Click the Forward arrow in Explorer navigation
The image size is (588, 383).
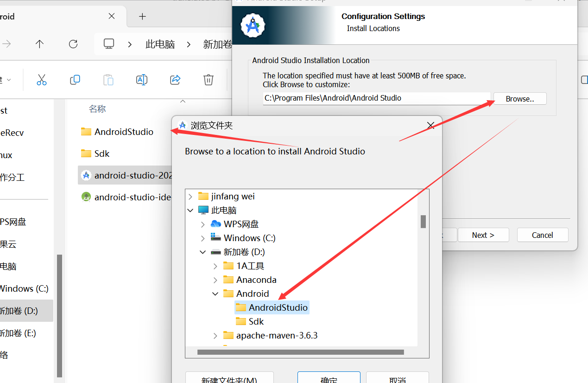[x=6, y=44]
